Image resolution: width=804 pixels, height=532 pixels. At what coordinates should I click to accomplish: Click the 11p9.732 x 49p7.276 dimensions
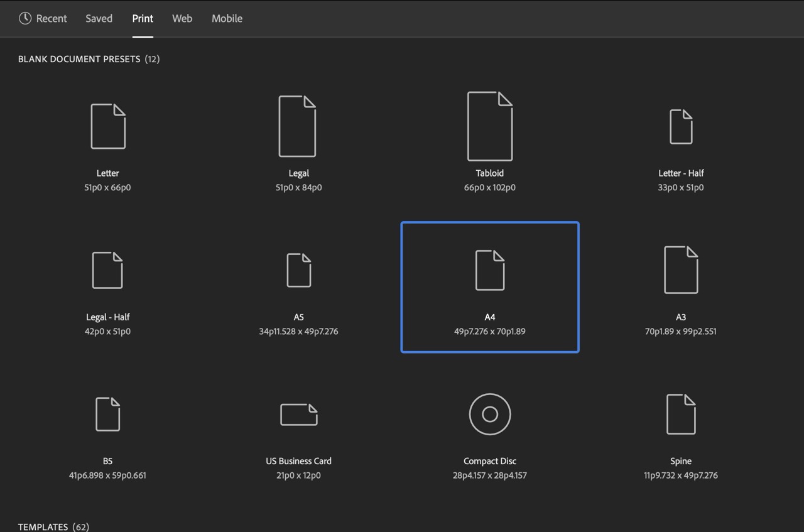coord(681,475)
